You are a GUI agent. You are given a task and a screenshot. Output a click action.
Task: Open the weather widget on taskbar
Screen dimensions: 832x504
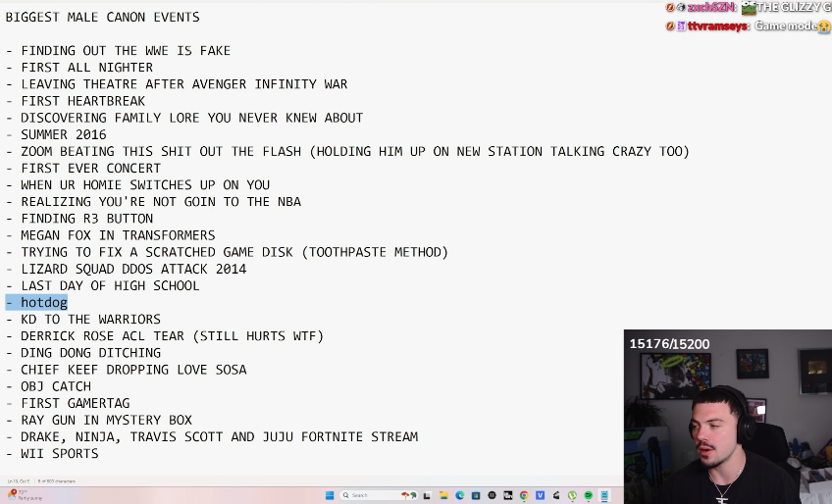point(25,495)
